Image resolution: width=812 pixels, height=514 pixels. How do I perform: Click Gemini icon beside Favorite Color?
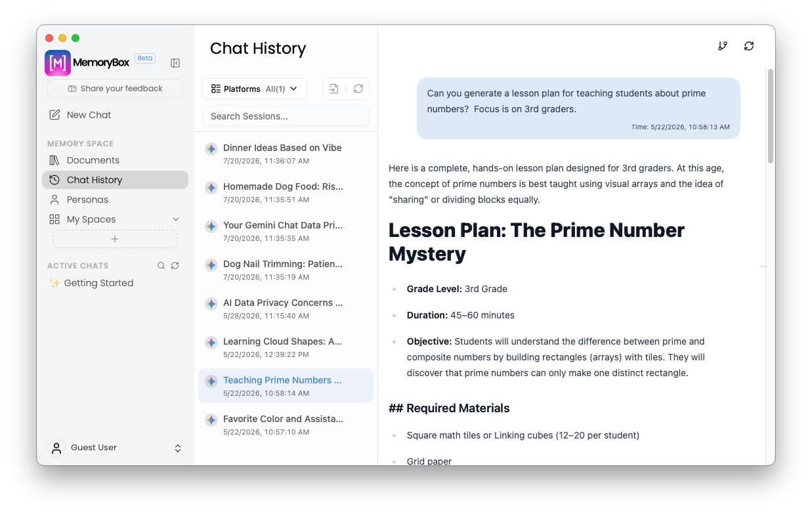click(x=211, y=420)
